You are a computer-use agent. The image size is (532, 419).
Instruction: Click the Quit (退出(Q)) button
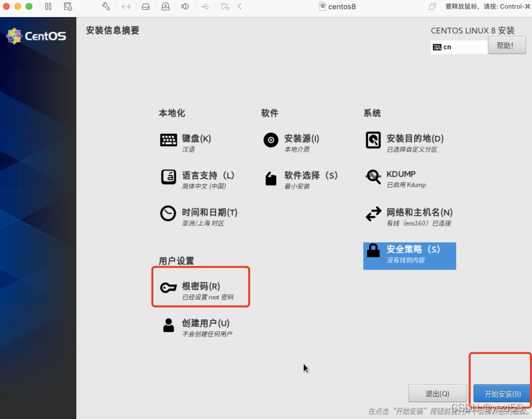pos(437,394)
